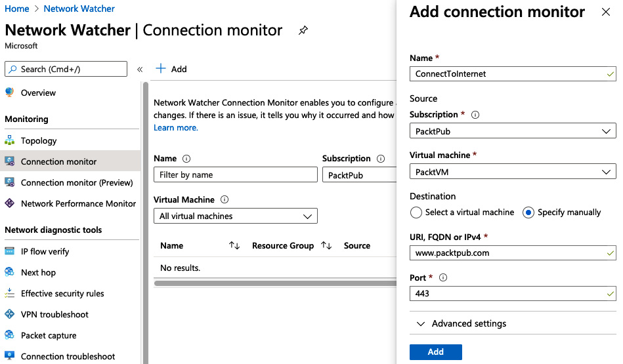Click the Packet capture icon

coord(10,335)
